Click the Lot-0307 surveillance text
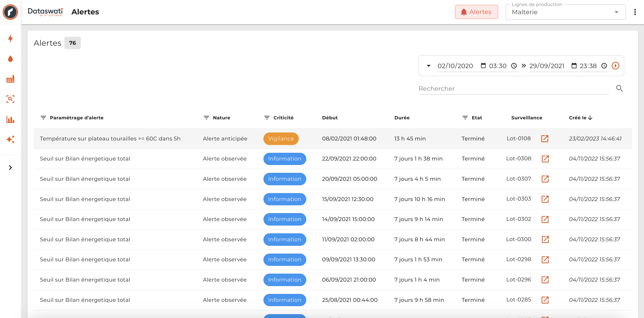The image size is (644, 318). click(518, 179)
